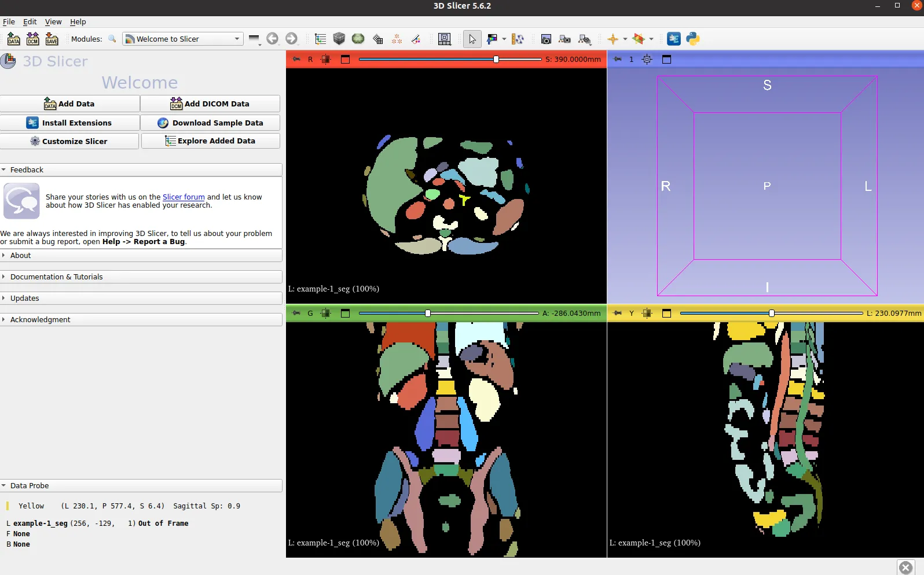Open the Segment Editor toolbar icon
This screenshot has width=924, height=575.
click(416, 39)
